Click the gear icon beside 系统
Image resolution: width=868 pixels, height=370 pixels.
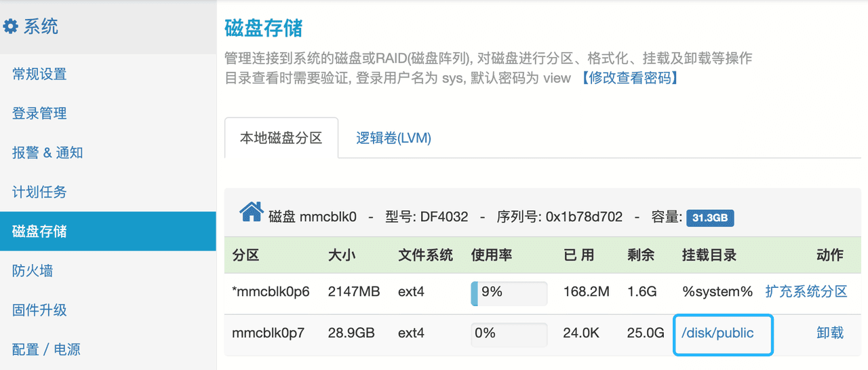click(x=11, y=27)
